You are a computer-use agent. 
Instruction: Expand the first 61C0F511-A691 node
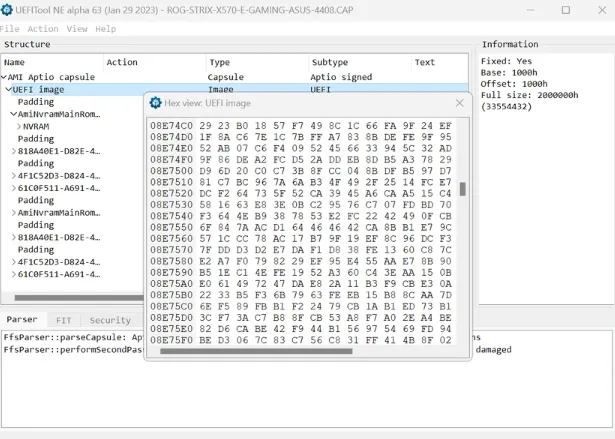click(x=14, y=188)
